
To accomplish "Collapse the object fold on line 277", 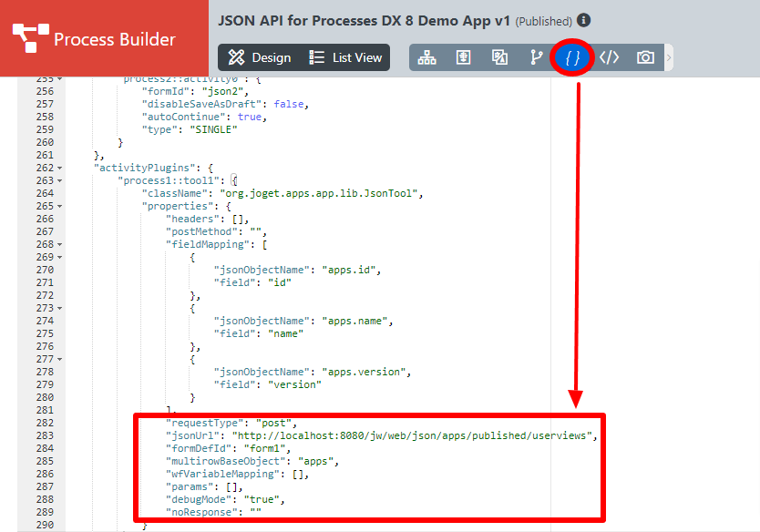I will click(x=59, y=360).
